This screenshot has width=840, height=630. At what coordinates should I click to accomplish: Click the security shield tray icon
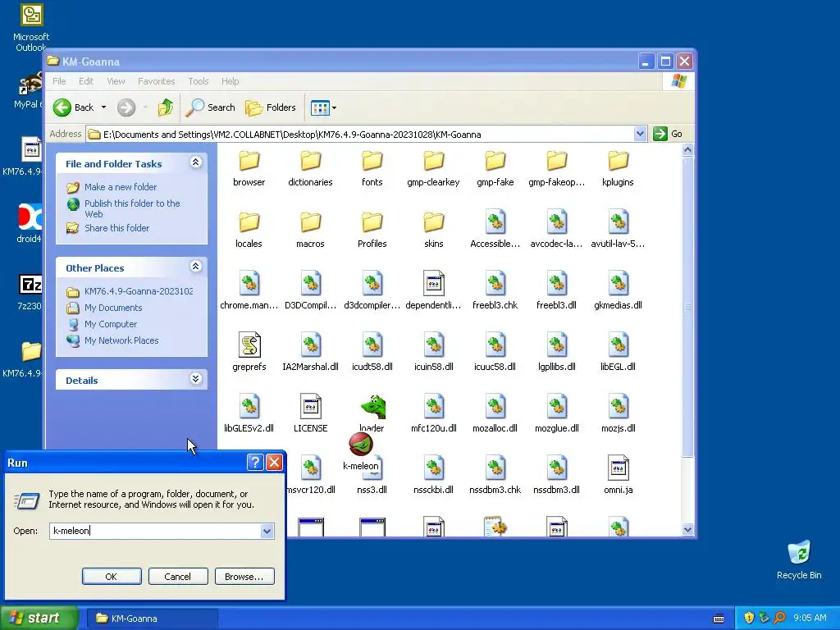[x=749, y=618]
